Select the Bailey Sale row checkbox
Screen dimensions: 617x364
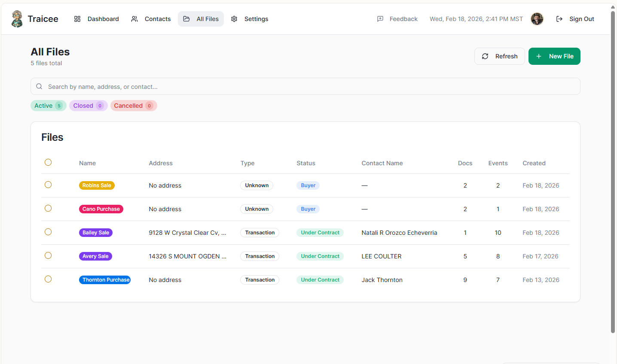tap(48, 232)
